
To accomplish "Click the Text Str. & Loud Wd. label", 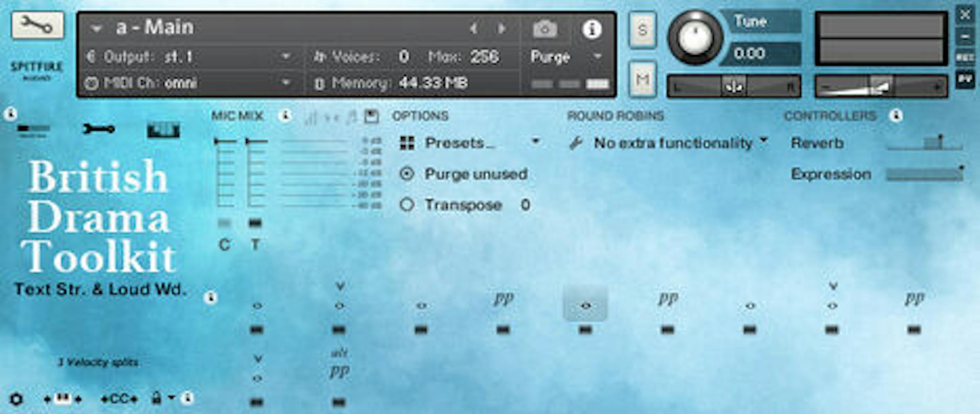I will [x=100, y=289].
